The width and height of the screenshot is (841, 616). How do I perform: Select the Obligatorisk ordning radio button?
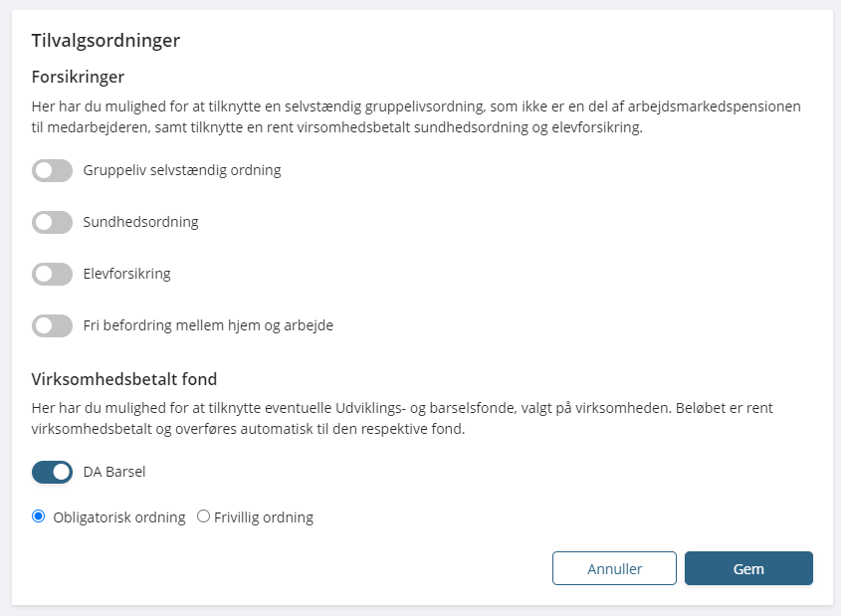point(39,516)
